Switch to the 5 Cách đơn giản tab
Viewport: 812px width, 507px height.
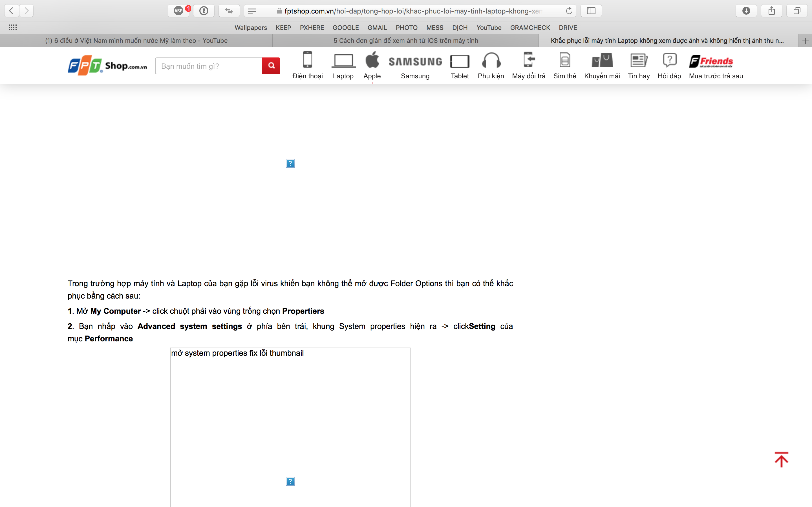(x=406, y=41)
